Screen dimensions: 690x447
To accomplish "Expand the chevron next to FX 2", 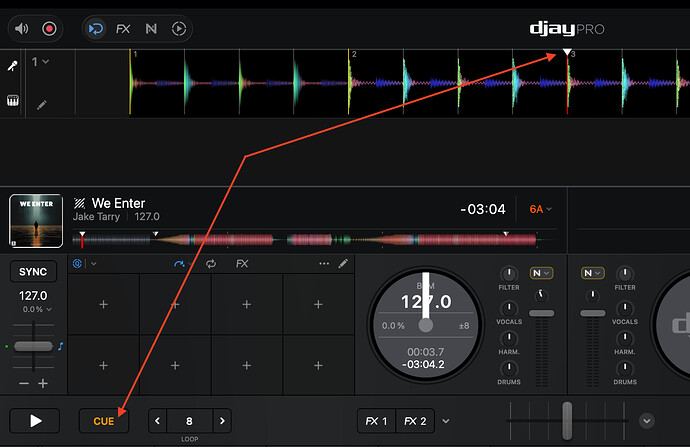I will tap(445, 421).
